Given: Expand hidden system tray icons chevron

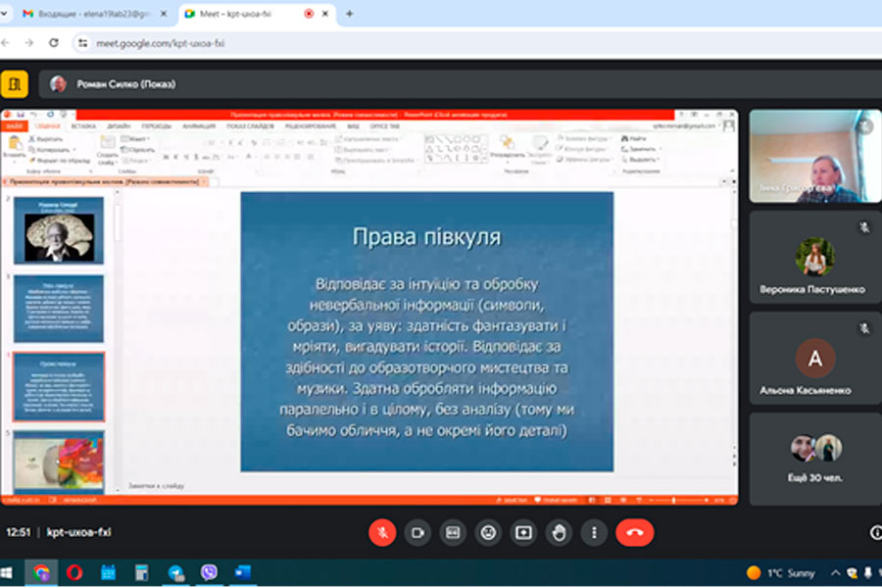Looking at the screenshot, I should (835, 573).
